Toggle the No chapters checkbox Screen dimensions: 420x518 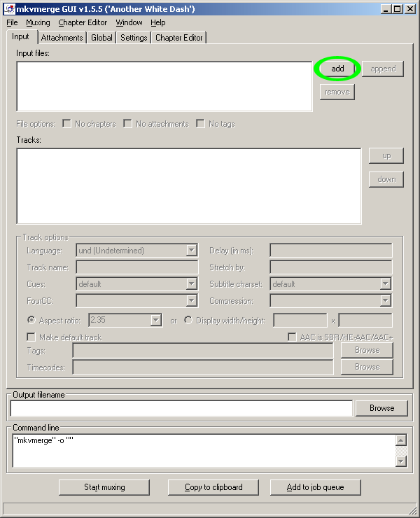pyautogui.click(x=66, y=124)
